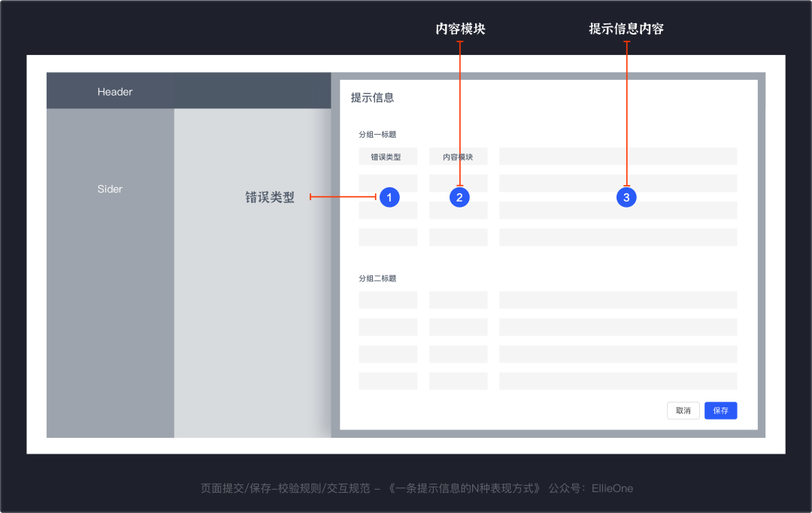Click the 内容模块 column header cell
The width and height of the screenshot is (812, 513).
(458, 156)
